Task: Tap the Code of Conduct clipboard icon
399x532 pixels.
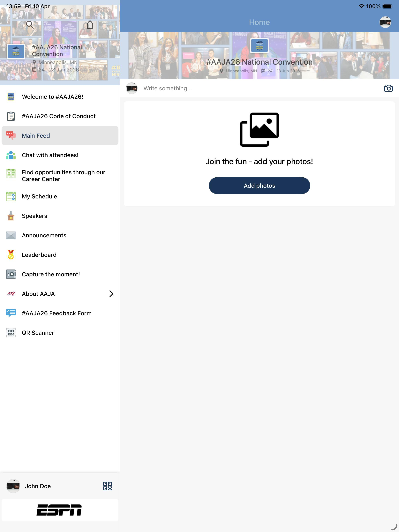Action: pos(11,116)
